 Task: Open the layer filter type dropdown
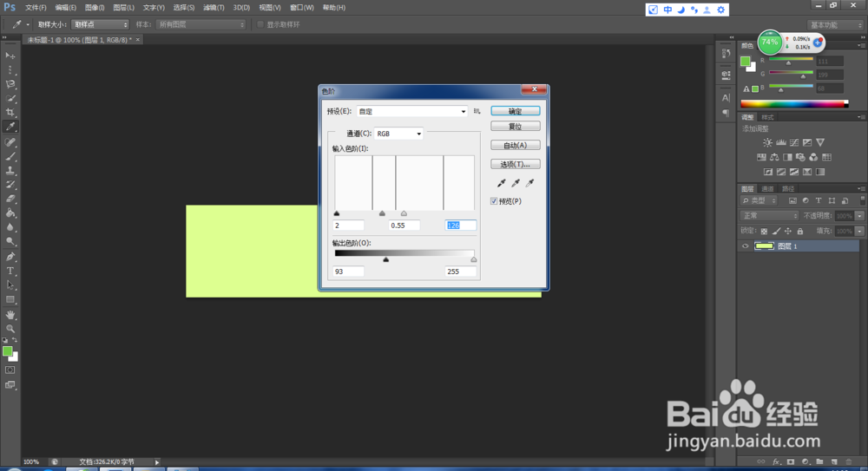[759, 201]
